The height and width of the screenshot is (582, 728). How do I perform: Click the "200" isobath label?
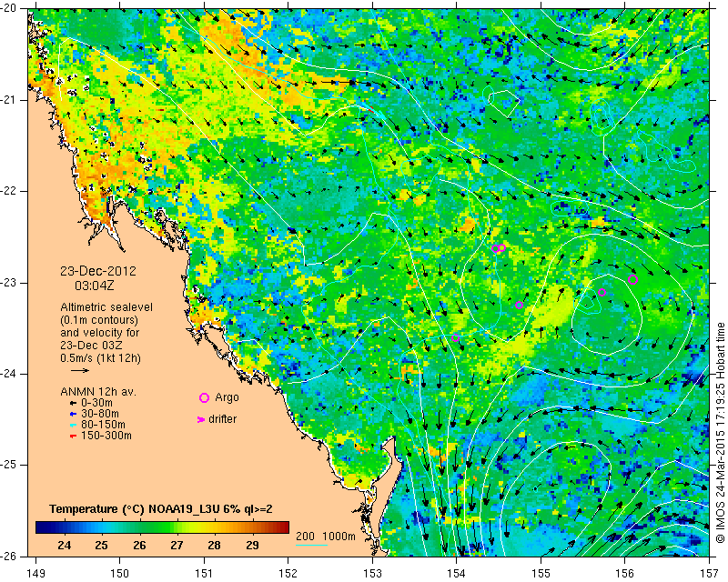pos(305,537)
